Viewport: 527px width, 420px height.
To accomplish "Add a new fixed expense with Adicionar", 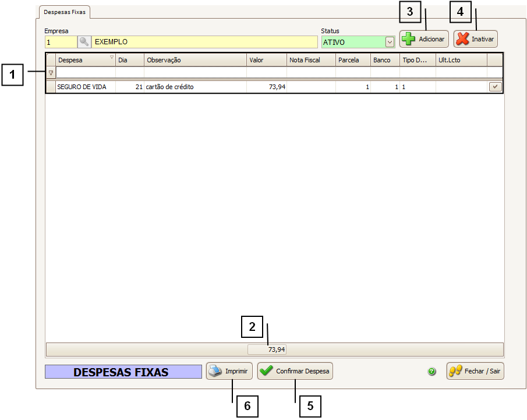I will coord(424,39).
